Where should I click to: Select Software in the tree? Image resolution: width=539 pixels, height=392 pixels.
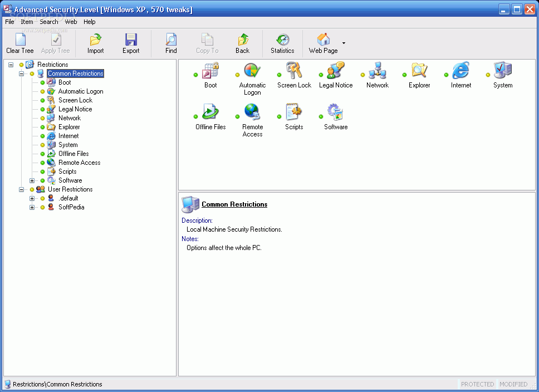[x=70, y=180]
